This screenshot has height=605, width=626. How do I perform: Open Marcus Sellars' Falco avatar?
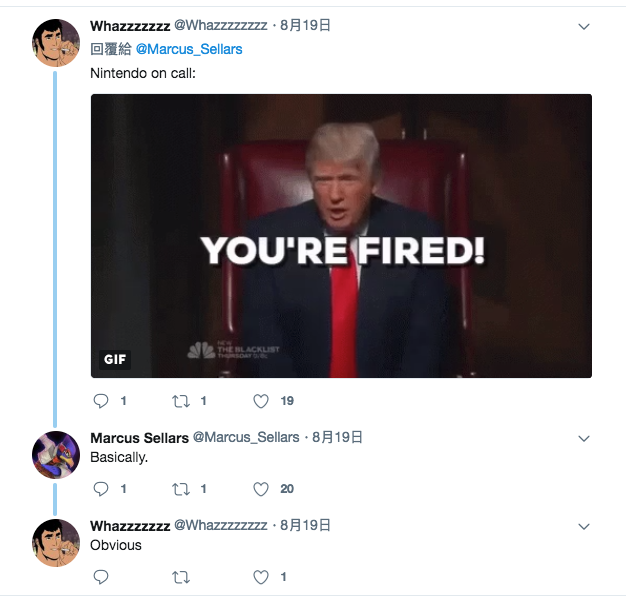(56, 455)
